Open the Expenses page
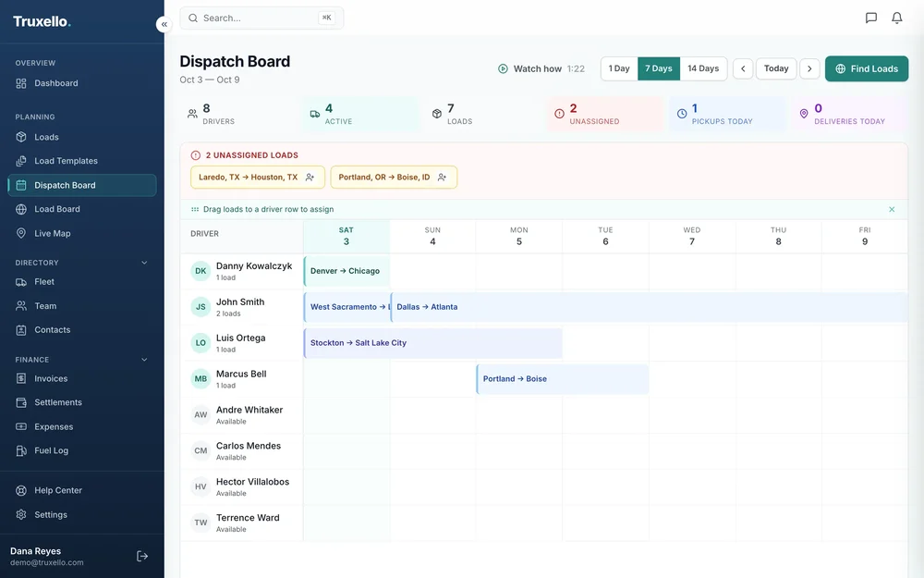The width and height of the screenshot is (924, 578). 82,426
